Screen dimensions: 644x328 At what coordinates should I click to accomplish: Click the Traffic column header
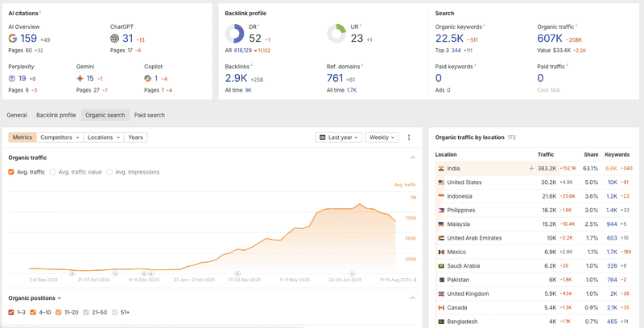click(x=546, y=154)
